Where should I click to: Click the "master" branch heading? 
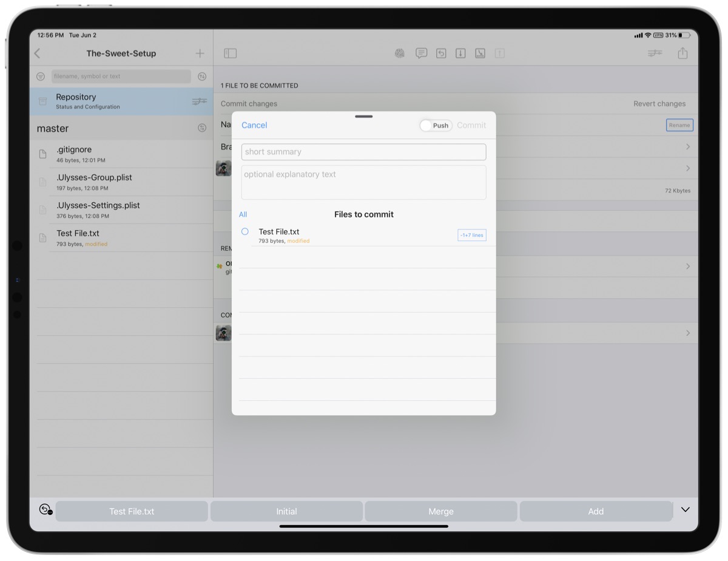click(53, 128)
